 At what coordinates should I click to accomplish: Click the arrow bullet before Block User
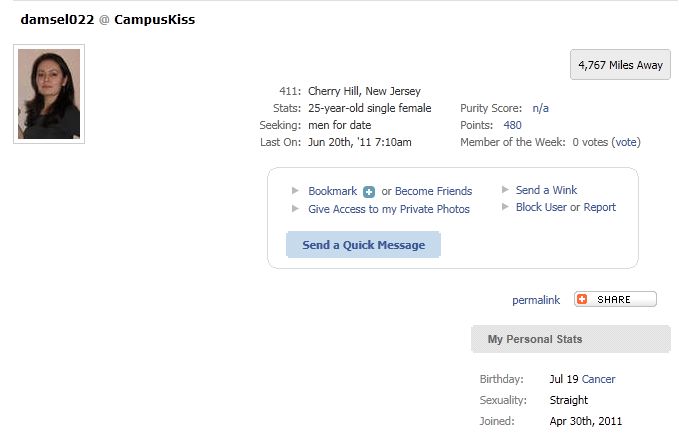coord(505,207)
